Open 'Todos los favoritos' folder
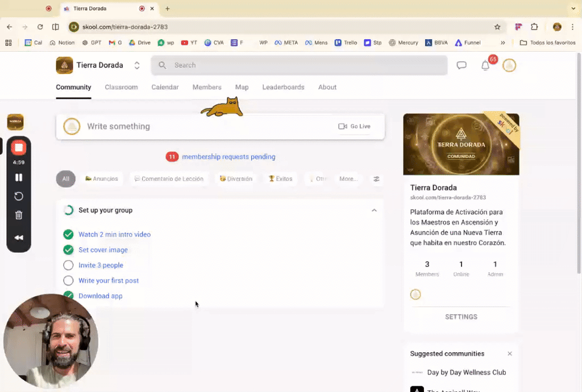This screenshot has width=582, height=392. point(548,43)
